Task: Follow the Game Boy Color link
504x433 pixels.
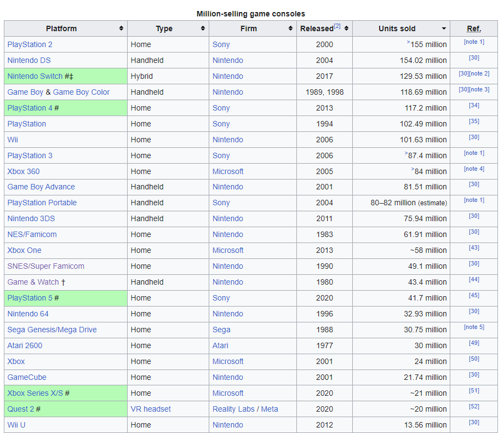Action: point(81,92)
